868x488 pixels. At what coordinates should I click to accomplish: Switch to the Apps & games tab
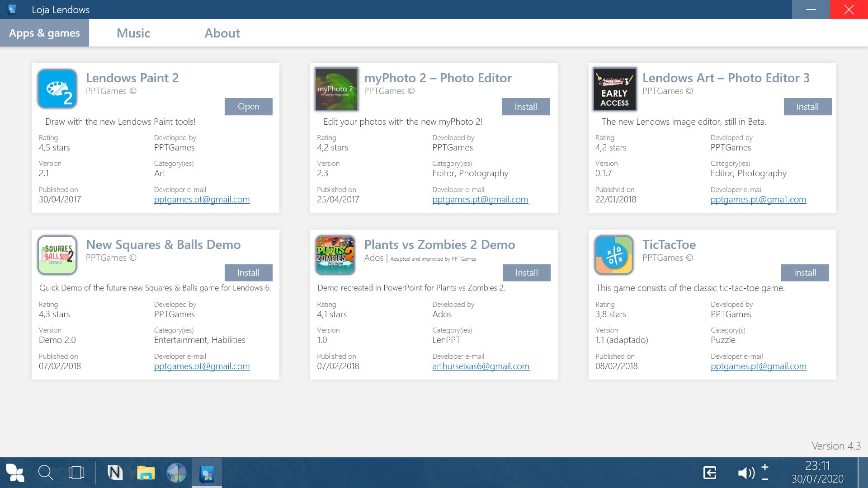tap(44, 33)
